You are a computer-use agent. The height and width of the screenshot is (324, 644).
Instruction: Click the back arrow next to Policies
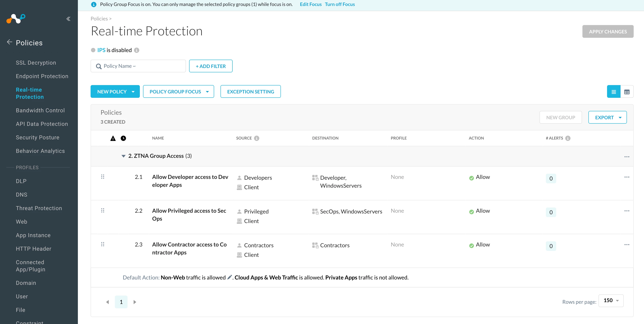point(10,42)
